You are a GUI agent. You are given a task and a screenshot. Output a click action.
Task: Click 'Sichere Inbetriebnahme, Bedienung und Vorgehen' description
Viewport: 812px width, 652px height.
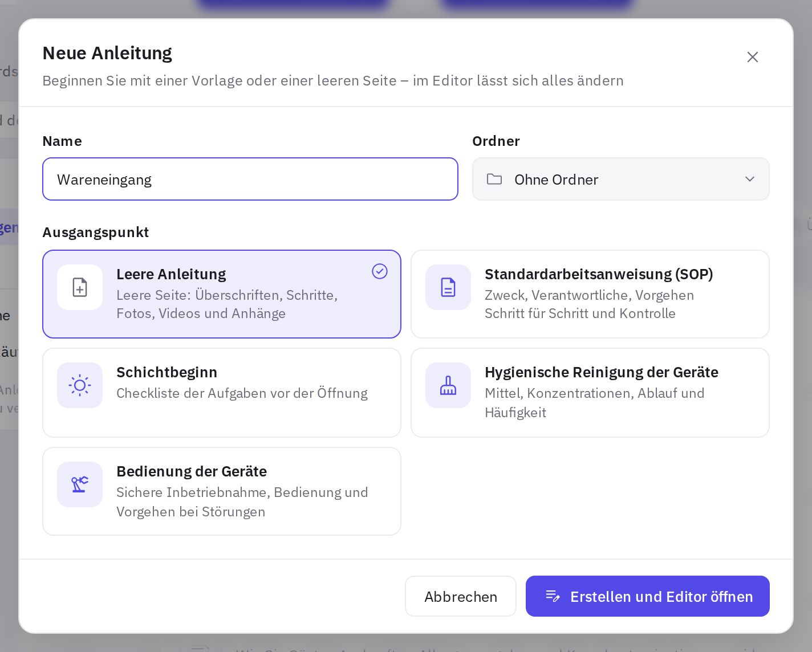(x=242, y=502)
